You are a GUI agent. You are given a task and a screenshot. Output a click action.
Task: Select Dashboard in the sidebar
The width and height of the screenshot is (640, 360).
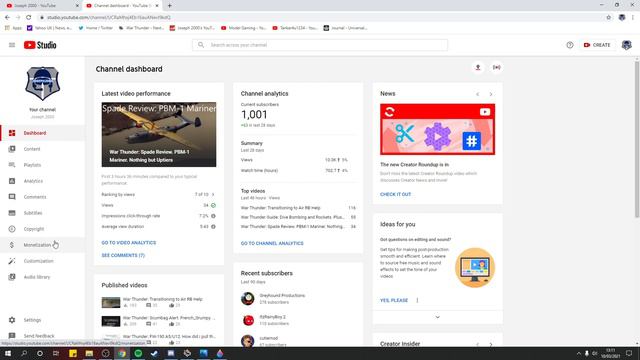coord(42,133)
